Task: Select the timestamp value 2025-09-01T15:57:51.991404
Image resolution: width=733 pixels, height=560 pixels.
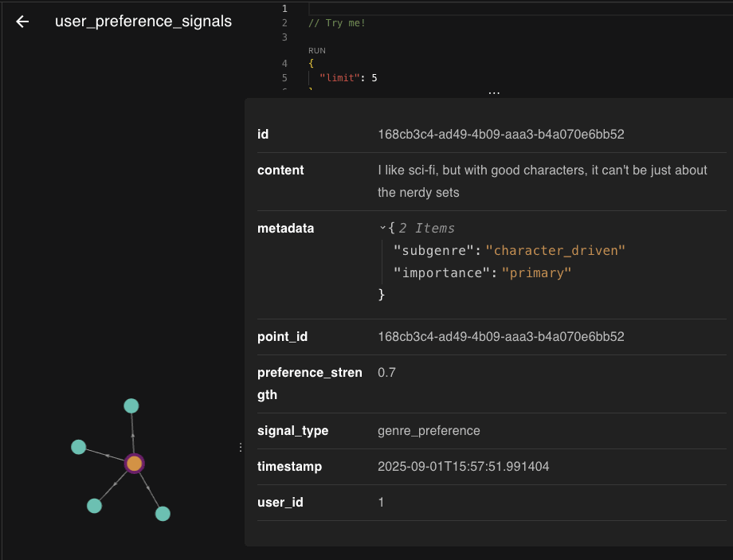Action: coord(463,467)
